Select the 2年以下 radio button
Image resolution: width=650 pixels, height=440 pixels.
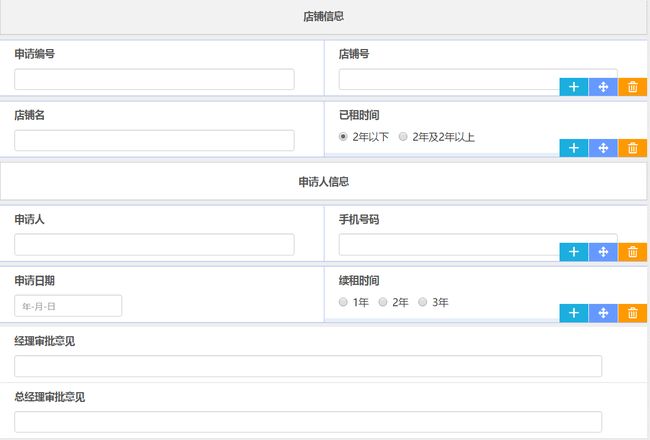pyautogui.click(x=343, y=136)
